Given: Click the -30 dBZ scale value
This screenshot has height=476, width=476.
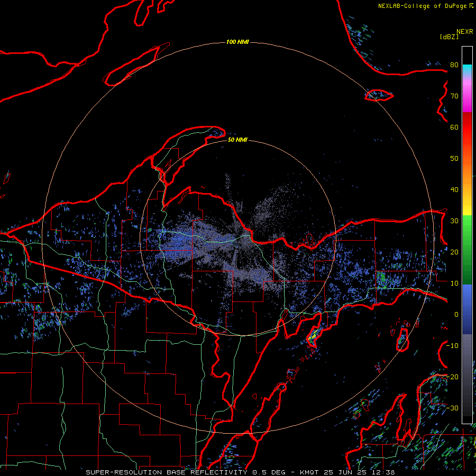Looking at the screenshot, I should pos(452,408).
